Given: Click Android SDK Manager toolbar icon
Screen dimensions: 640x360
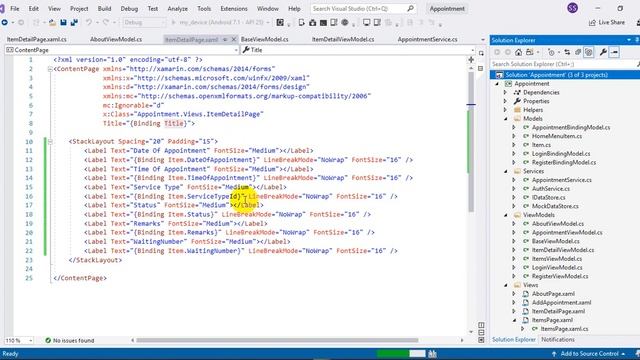Looking at the screenshot, I should coord(312,23).
